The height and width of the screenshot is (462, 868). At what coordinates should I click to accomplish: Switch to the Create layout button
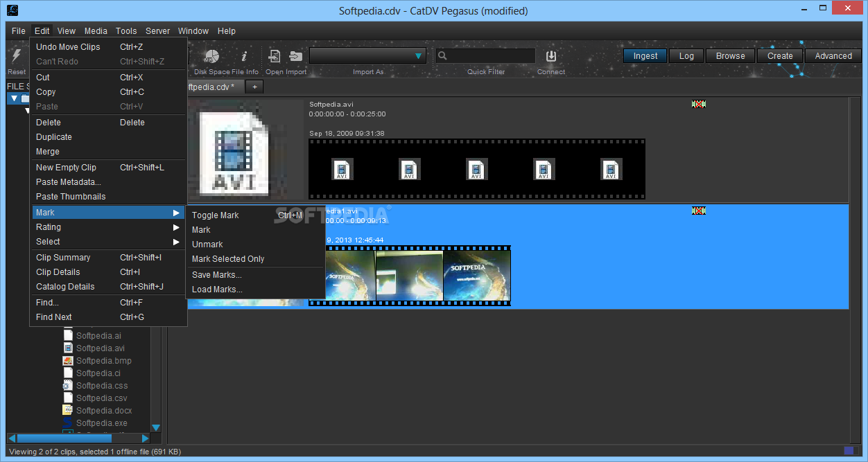pos(780,56)
